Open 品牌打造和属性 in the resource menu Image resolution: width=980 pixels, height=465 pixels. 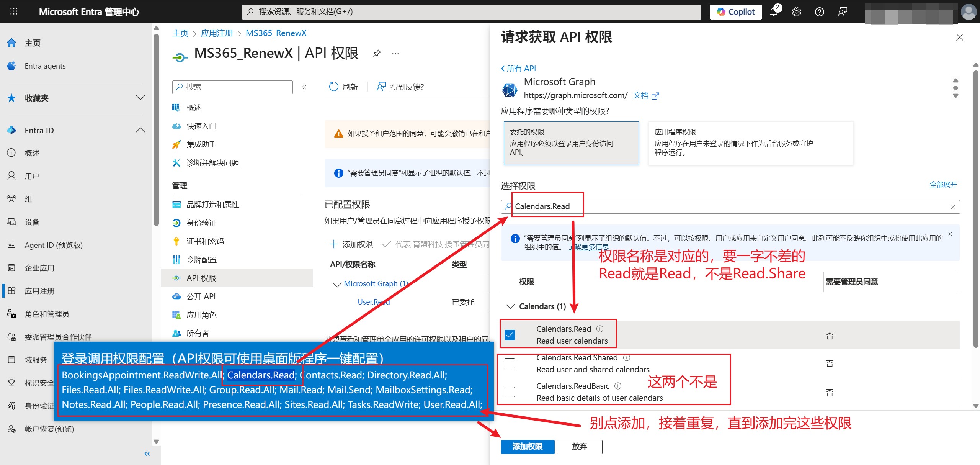(212, 205)
